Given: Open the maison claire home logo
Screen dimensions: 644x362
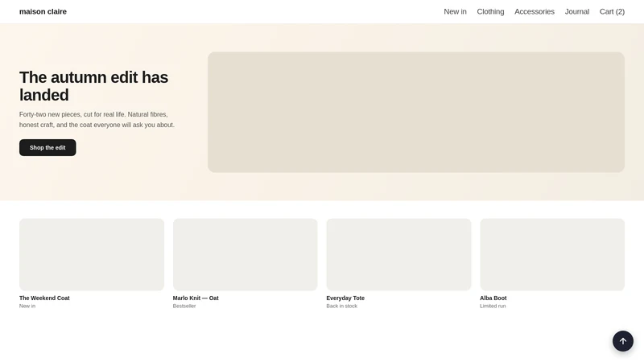Looking at the screenshot, I should coord(43,11).
